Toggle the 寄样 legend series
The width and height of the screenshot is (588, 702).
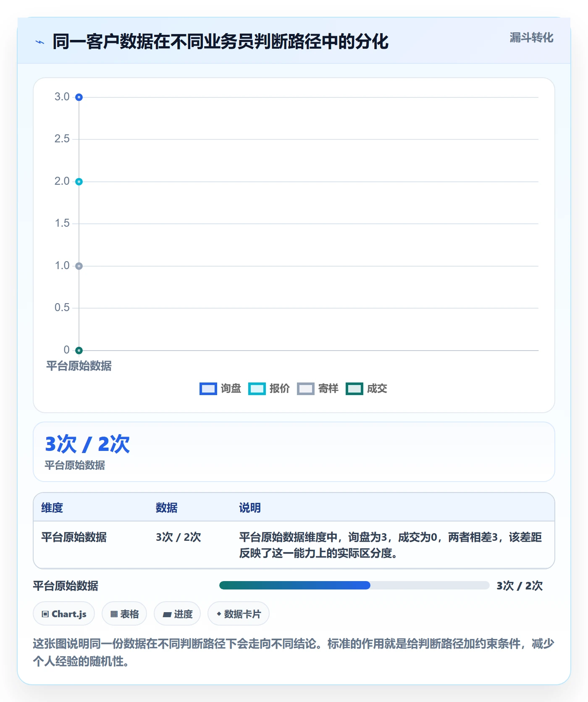pos(318,389)
